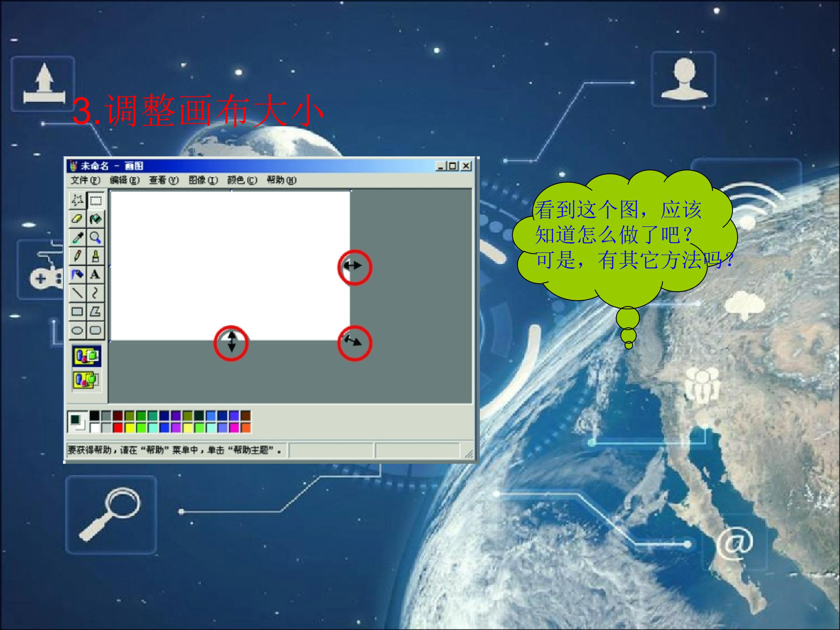Open the 文件(F) menu
Screen dimensions: 840x630
tap(85, 180)
